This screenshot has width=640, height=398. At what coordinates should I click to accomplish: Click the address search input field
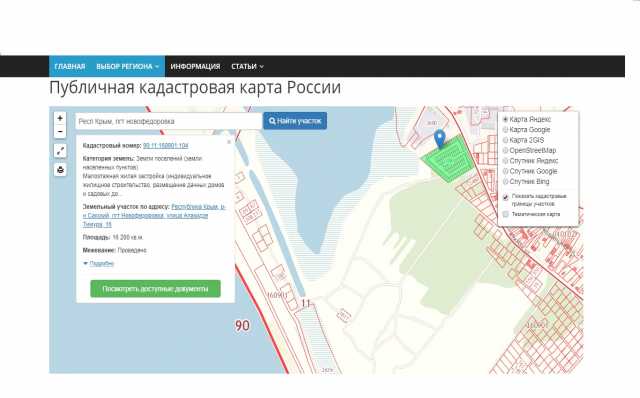pos(169,121)
